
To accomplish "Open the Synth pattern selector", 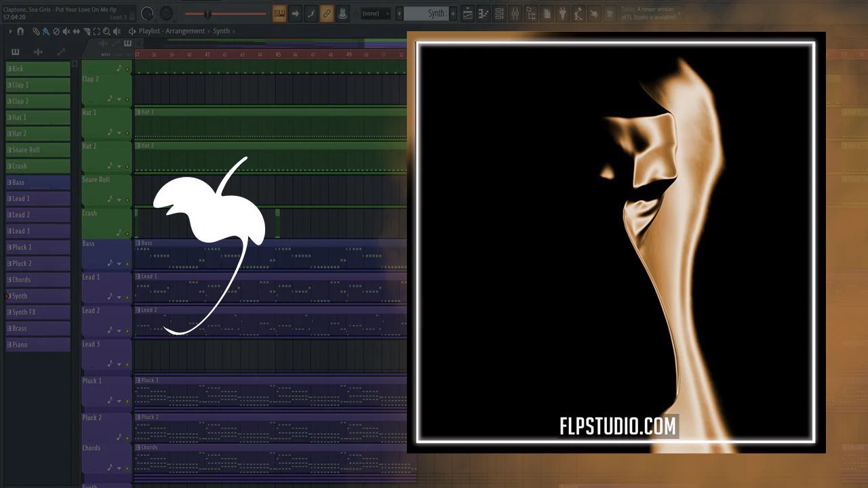I will (x=426, y=14).
